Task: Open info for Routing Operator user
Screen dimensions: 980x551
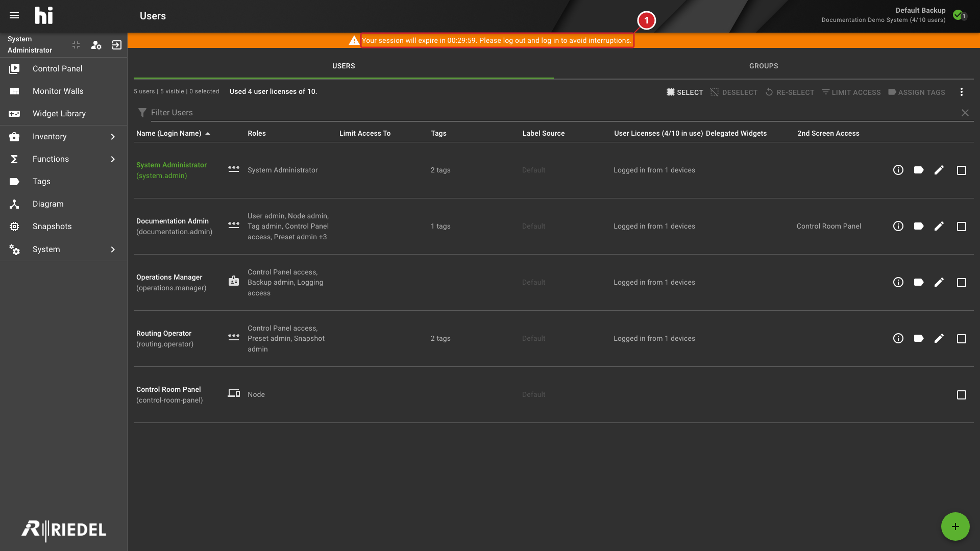Action: tap(898, 338)
